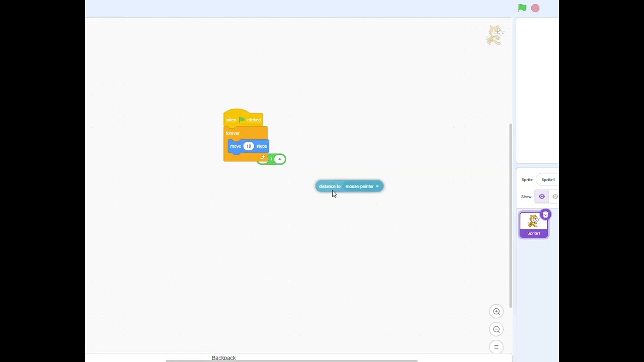Click the 'distance to' sensing block
This screenshot has height=362, width=644.
pos(330,186)
